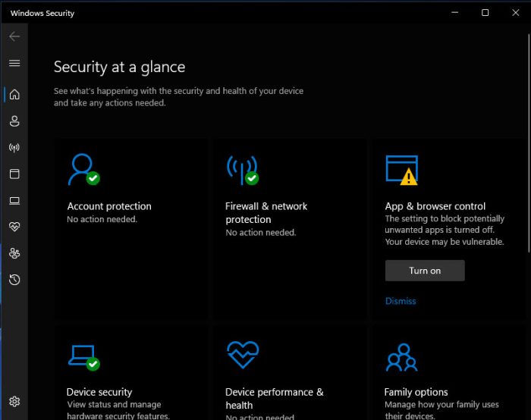The height and width of the screenshot is (420, 531).
Task: Open Account protection from sidebar person icon
Action: tap(14, 121)
